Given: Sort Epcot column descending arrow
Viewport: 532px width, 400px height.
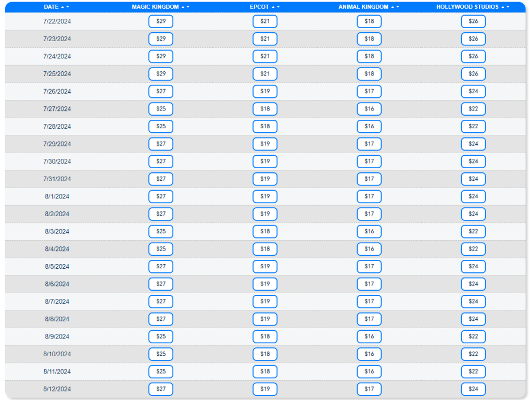Looking at the screenshot, I should [x=278, y=7].
